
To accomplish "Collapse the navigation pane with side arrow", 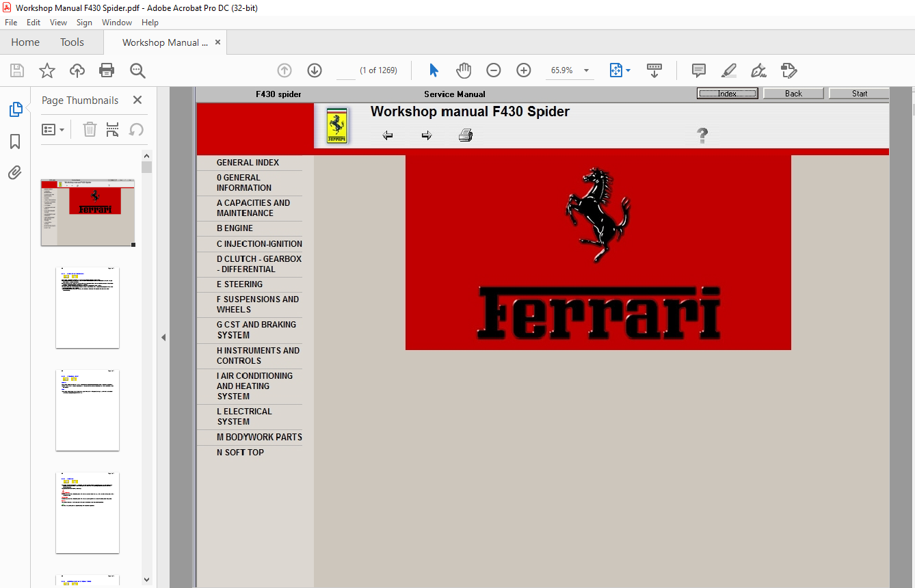I will [x=163, y=337].
